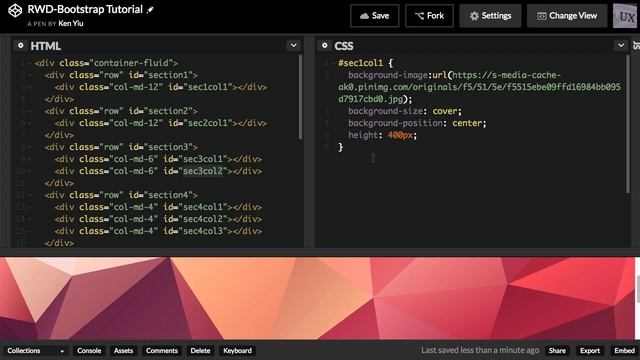Screen dimensions: 640x360
Task: Open the Change View menu
Action: click(567, 16)
